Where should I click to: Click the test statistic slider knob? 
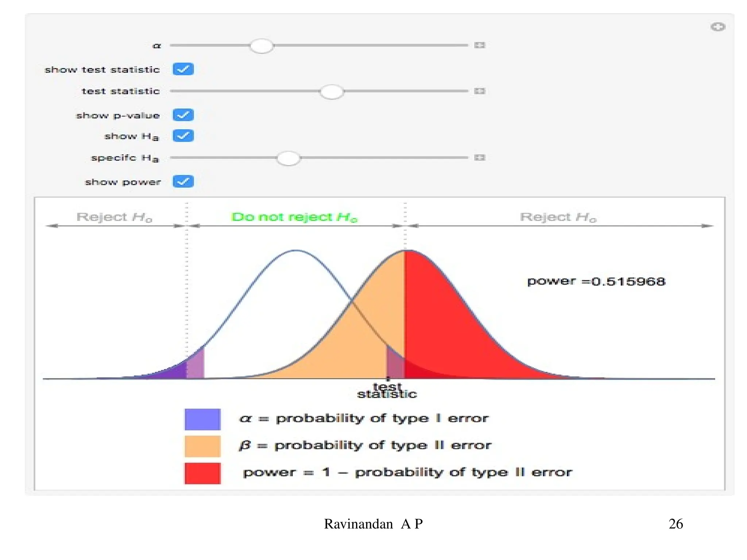click(332, 92)
